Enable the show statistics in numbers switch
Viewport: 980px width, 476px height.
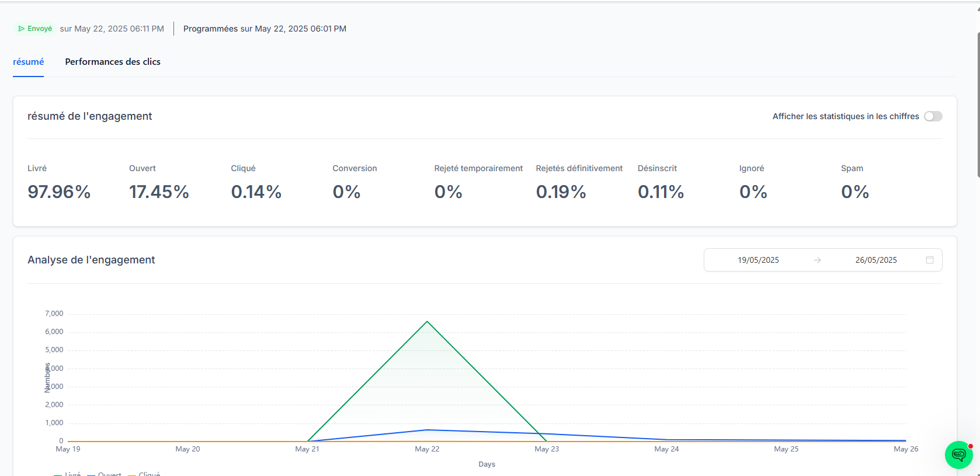coord(933,116)
